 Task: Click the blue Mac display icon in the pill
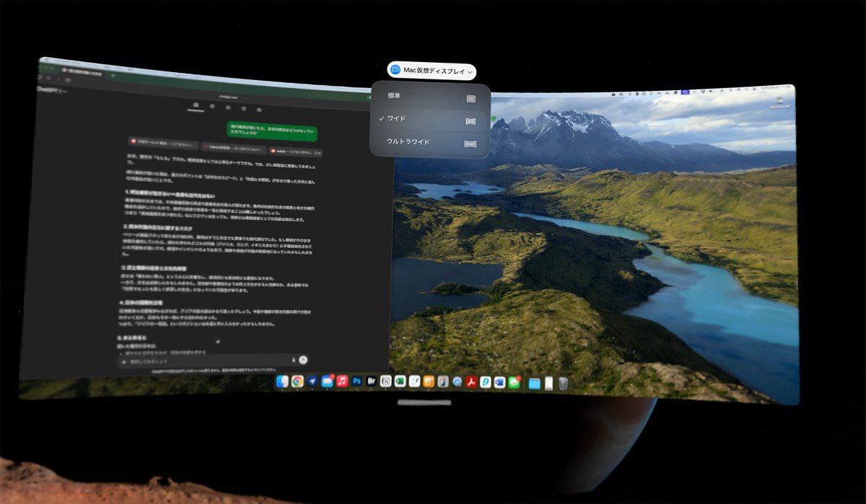pyautogui.click(x=395, y=70)
